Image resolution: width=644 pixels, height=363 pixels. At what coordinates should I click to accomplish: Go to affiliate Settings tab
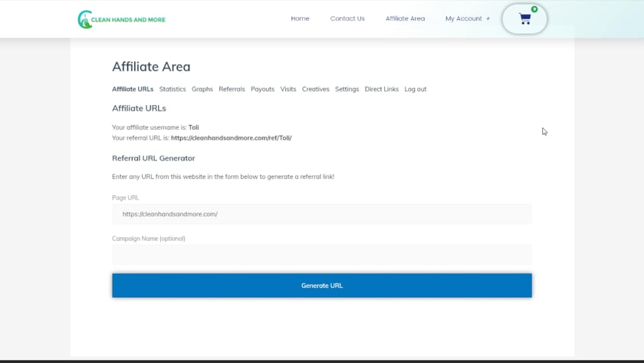coord(347,89)
